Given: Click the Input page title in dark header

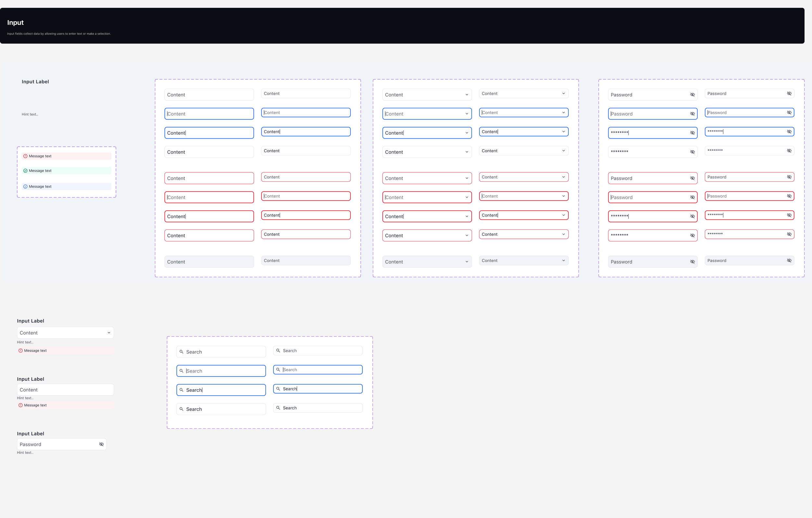Looking at the screenshot, I should [16, 23].
